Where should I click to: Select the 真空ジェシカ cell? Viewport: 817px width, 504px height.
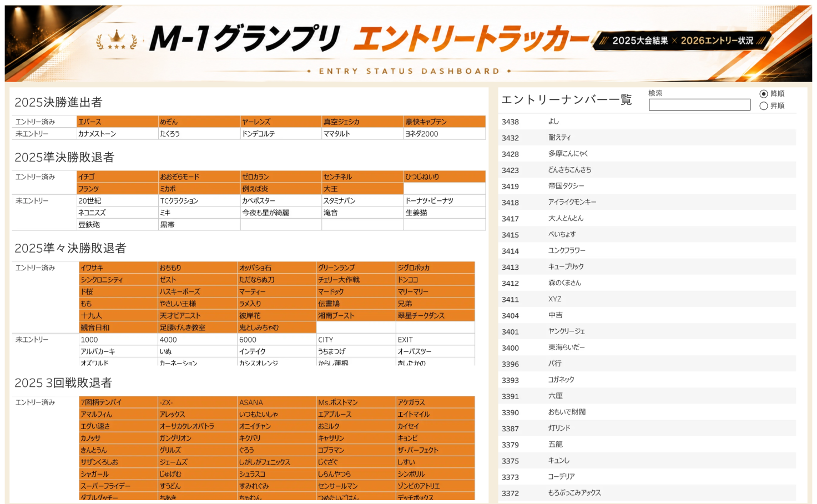tap(362, 122)
